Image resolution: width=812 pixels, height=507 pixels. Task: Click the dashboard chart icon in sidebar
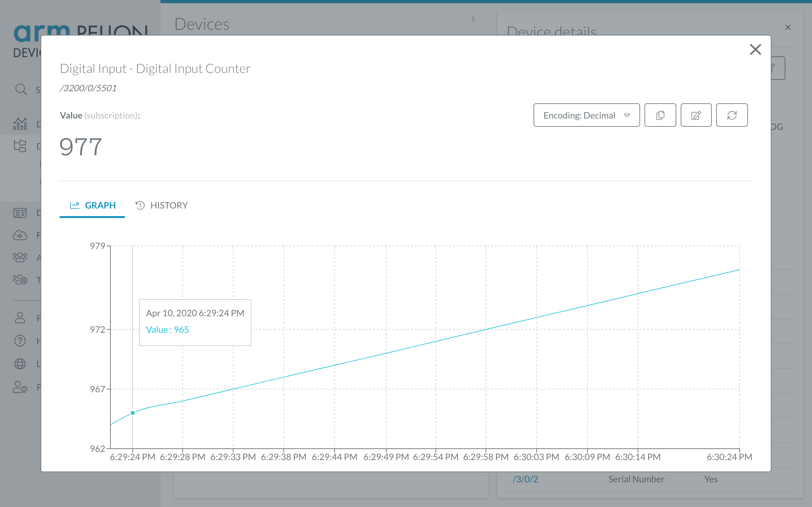pyautogui.click(x=20, y=124)
